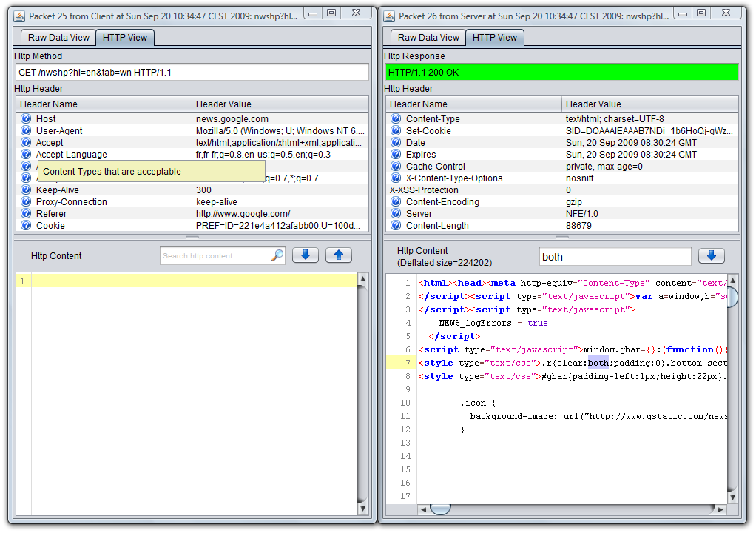This screenshot has height=533, width=756.
Task: Click the info icon beside X-Content-Type-Options
Action: pyautogui.click(x=396, y=178)
